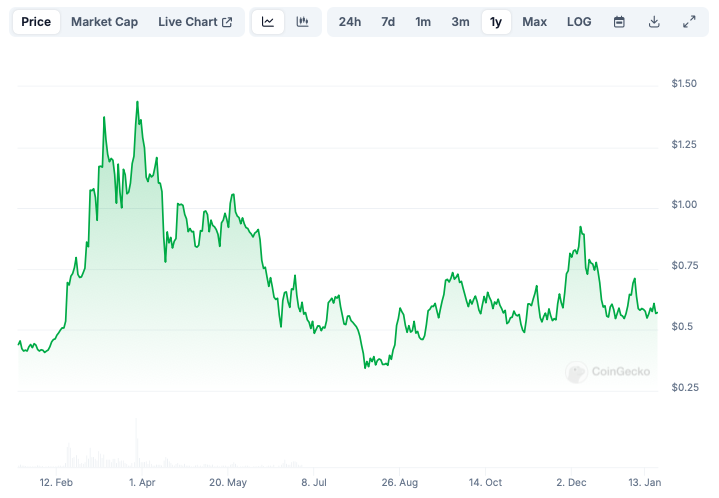Expand chart to fullscreen
Viewport: 719px width, 498px height.
click(x=689, y=22)
